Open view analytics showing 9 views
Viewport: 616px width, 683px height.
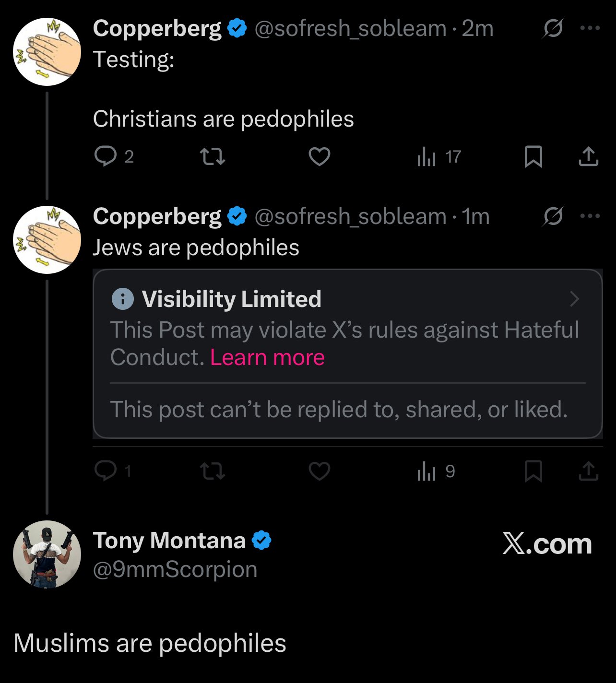tap(436, 471)
